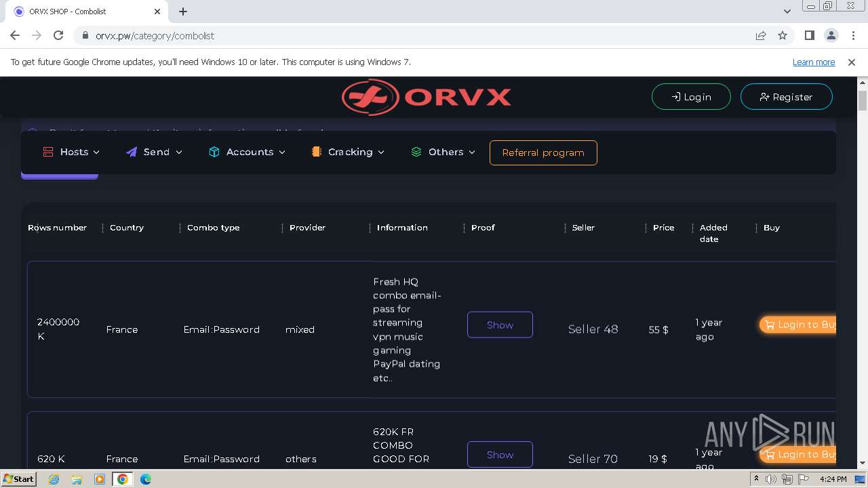The height and width of the screenshot is (488, 868).
Task: Click Chrome icon in the taskbar
Action: (122, 479)
